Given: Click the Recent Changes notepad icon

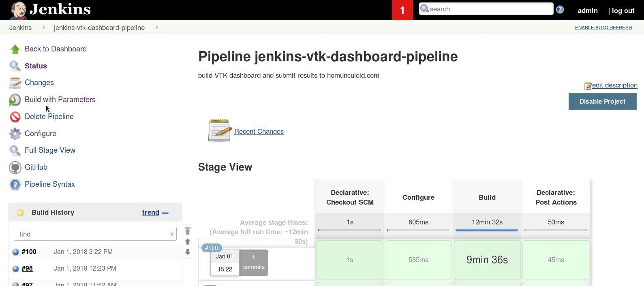Looking at the screenshot, I should click(220, 130).
